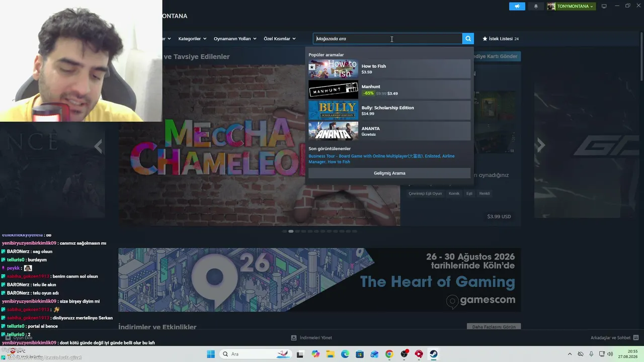
Task: Click the ANANTA Ücretsiz price text
Action: 369,135
